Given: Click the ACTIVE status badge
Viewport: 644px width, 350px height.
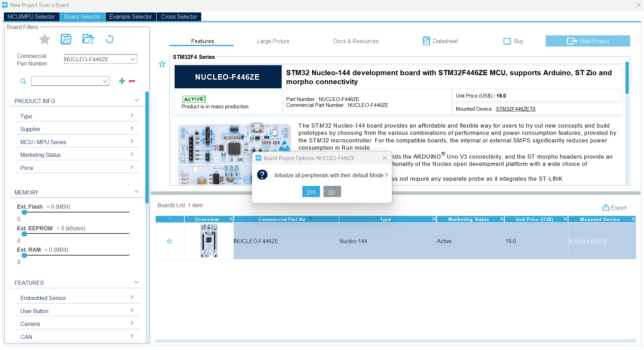Looking at the screenshot, I should click(x=194, y=99).
